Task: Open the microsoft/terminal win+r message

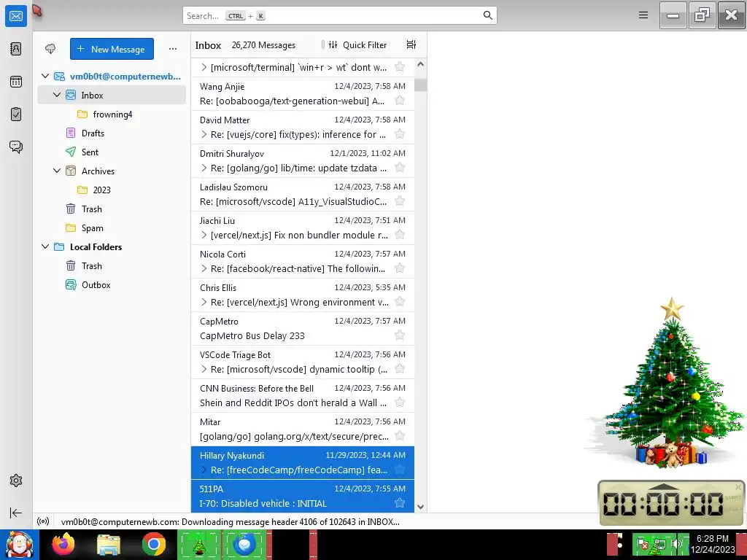Action: tap(303, 67)
